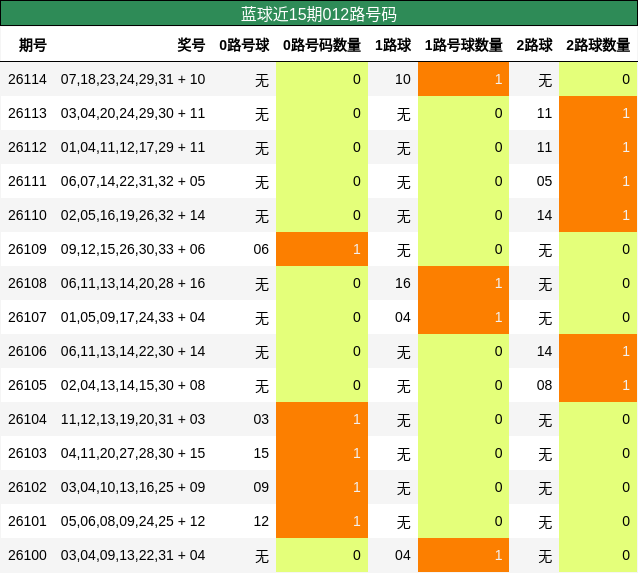Select period number 26112
Screen dimensions: 638x573
click(27, 147)
